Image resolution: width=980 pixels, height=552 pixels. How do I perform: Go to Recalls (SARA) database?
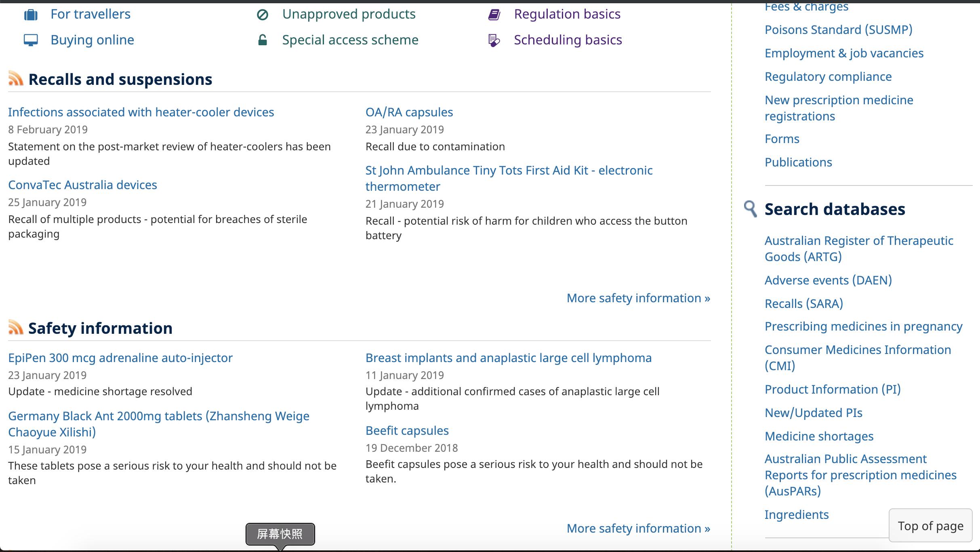804,303
